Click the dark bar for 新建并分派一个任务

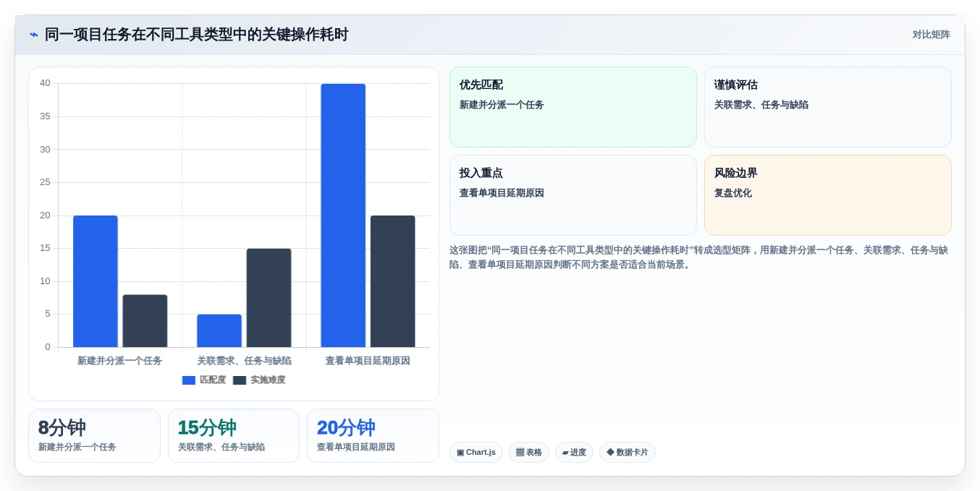coord(145,321)
